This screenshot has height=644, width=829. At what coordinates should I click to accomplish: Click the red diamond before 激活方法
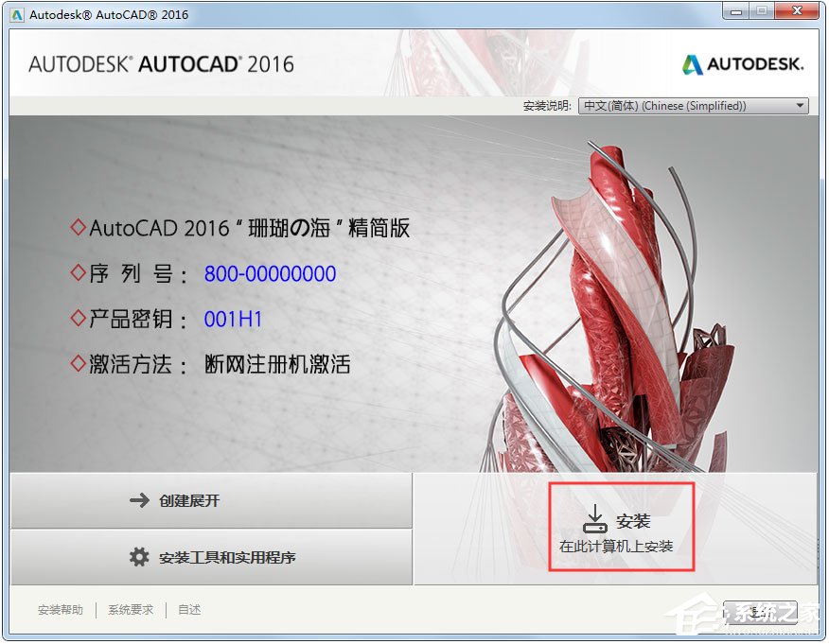click(x=79, y=363)
